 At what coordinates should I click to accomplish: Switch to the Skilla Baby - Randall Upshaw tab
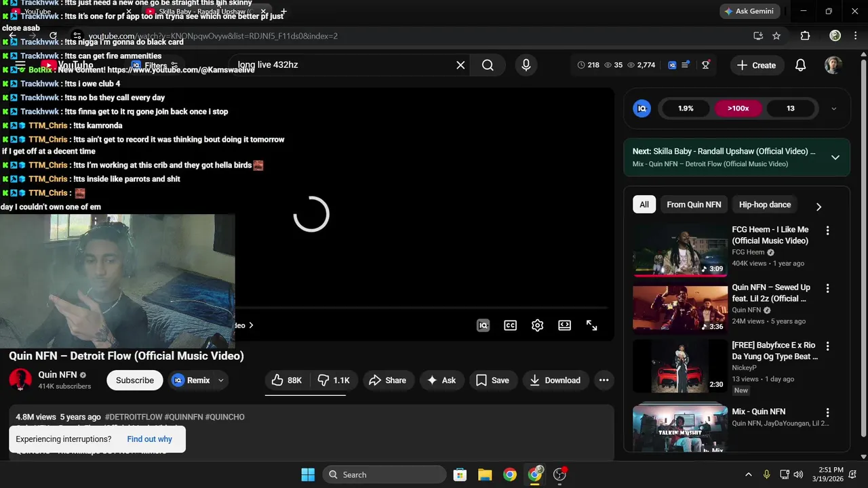point(203,12)
